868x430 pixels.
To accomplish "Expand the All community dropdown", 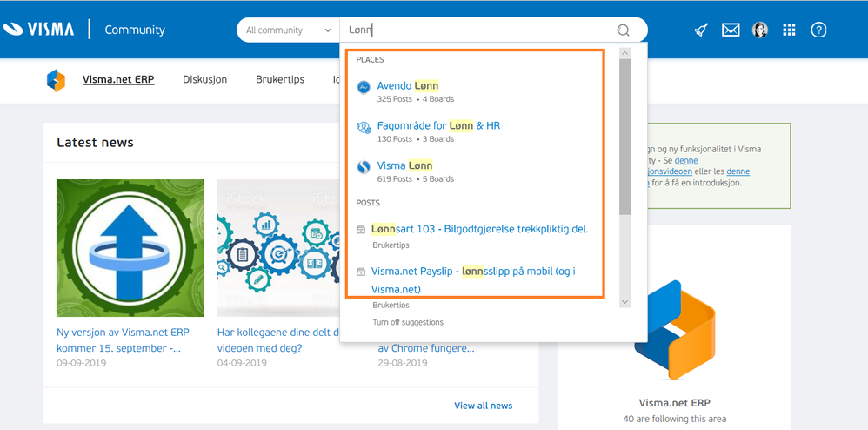I will (288, 30).
